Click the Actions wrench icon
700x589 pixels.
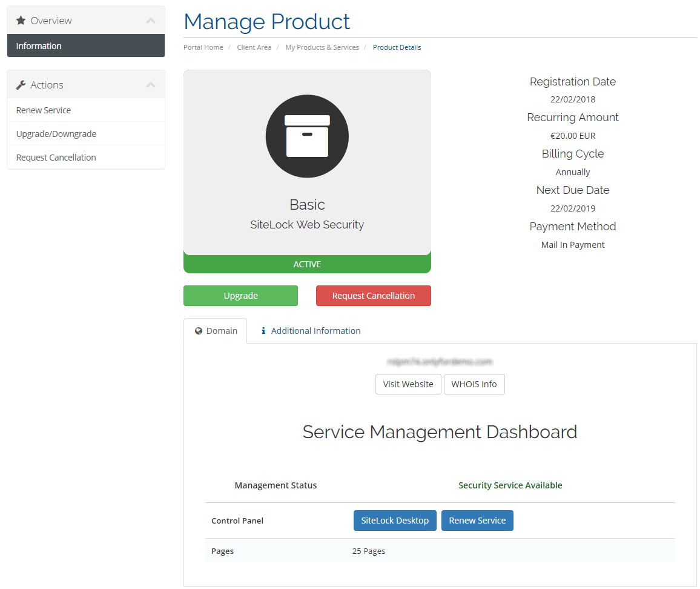pos(21,85)
